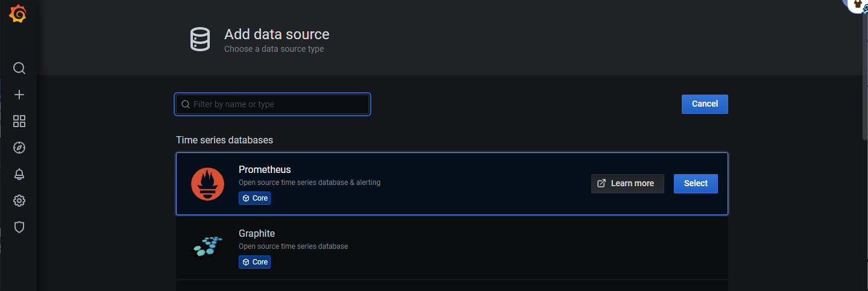Click the Graphite dotted logo
868x291 pixels.
click(x=207, y=246)
